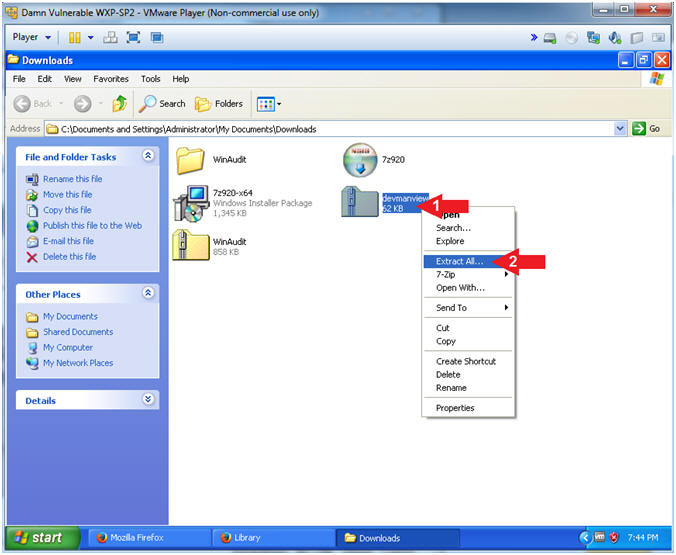Click Delete this file link
The height and width of the screenshot is (555, 676).
tap(69, 257)
